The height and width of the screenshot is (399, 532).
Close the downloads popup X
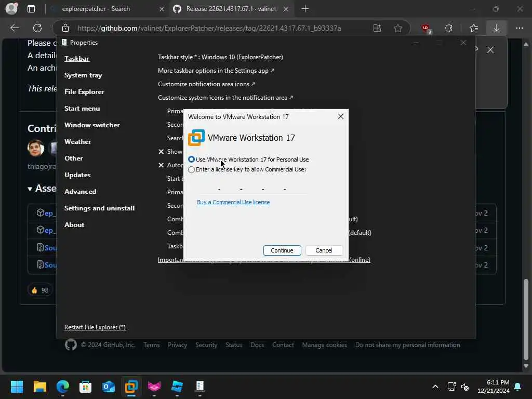(x=490, y=50)
